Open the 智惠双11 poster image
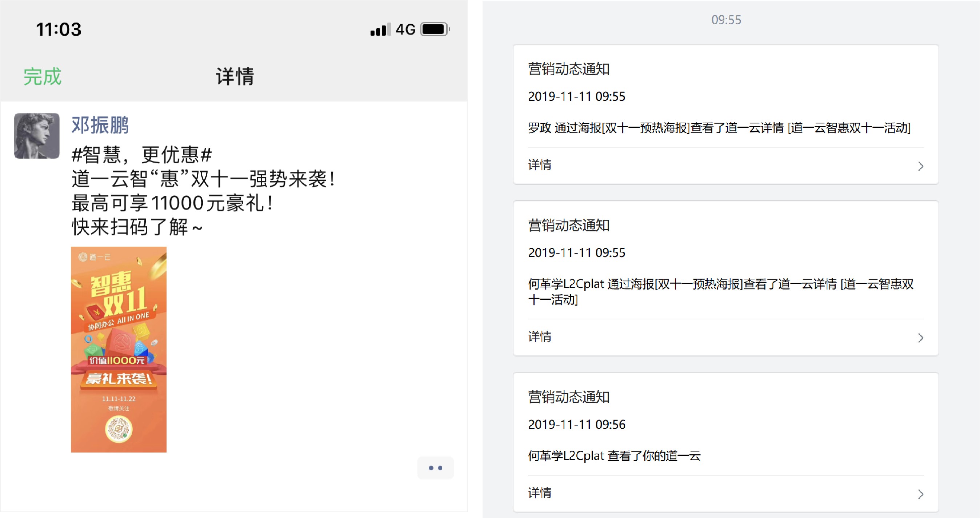Viewport: 980px width, 518px height. 119,349
